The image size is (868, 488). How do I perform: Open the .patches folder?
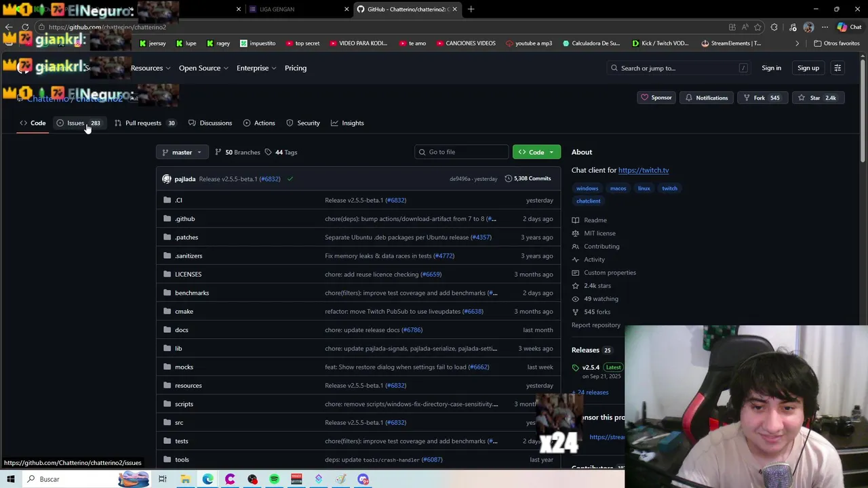click(186, 237)
